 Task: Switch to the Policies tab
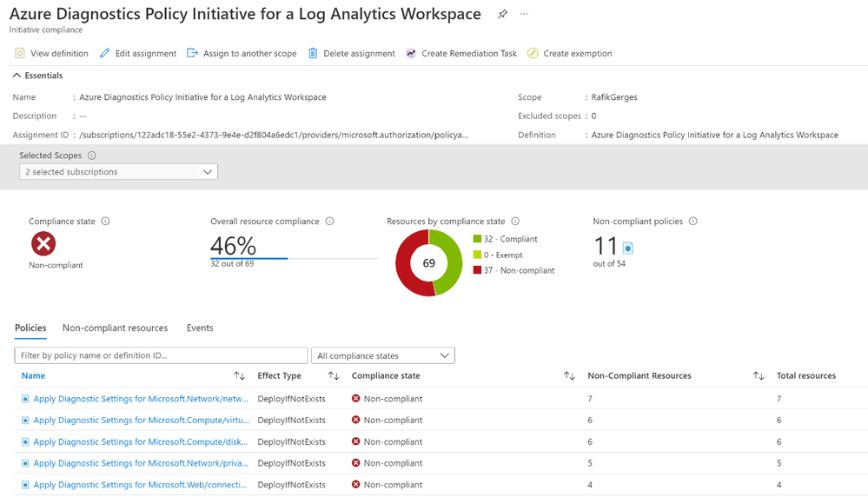click(30, 328)
